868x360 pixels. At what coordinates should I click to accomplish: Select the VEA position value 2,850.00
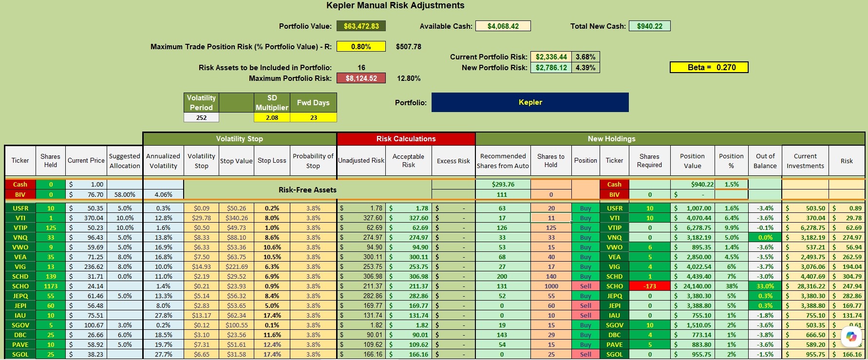692,257
